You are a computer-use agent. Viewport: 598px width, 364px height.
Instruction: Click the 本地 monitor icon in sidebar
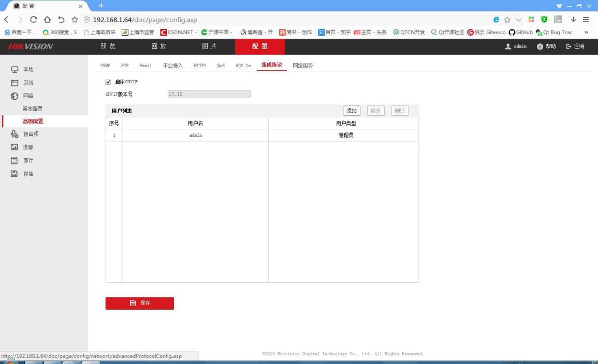coord(14,70)
